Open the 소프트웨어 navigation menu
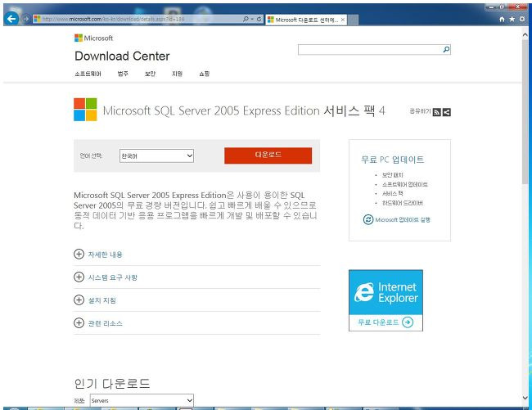532x410 pixels. coord(88,74)
